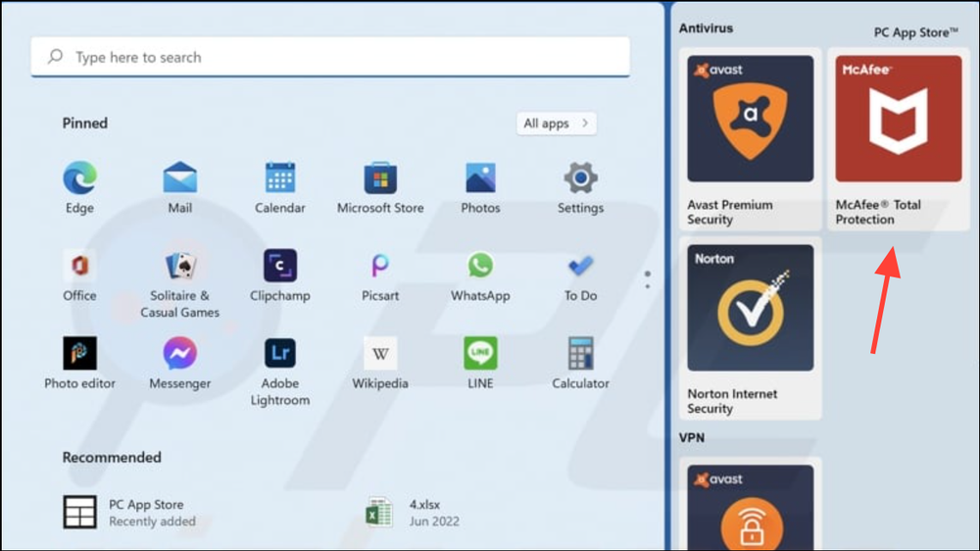Expand the All apps list
This screenshot has height=551, width=980.
pos(556,124)
